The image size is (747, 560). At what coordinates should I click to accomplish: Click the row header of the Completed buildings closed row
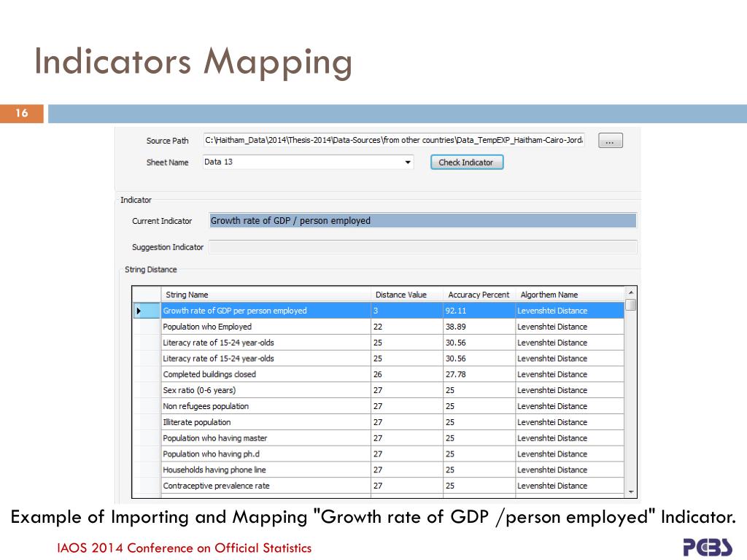pos(146,374)
